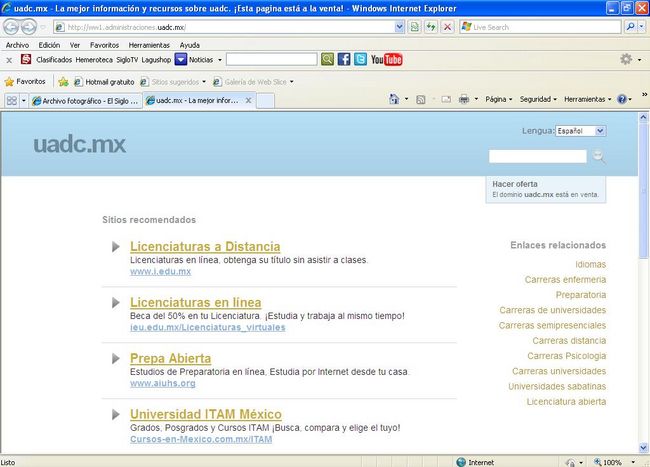Click the Favoritos star button

click(25, 81)
